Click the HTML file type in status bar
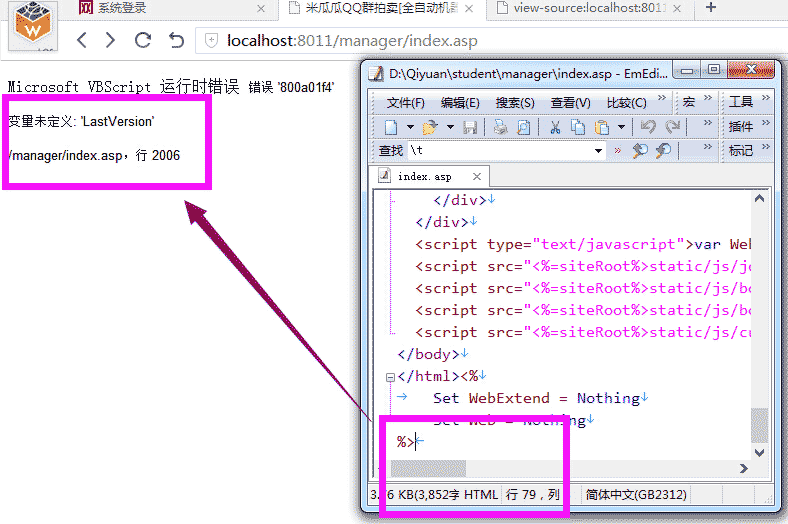The height and width of the screenshot is (524, 788). tap(480, 495)
